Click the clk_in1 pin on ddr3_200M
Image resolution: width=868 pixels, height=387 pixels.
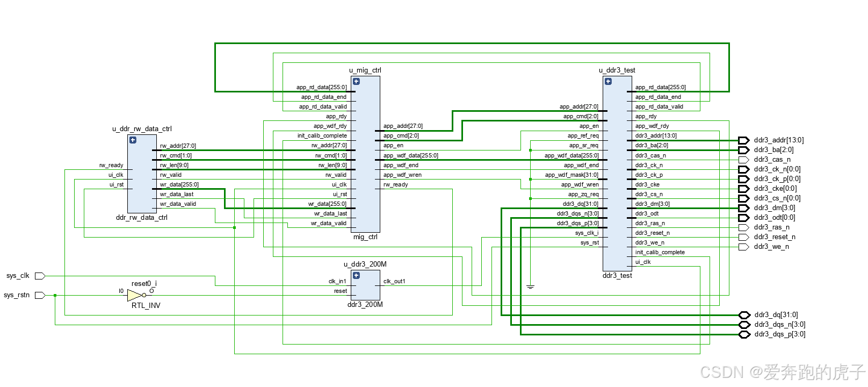pos(337,282)
